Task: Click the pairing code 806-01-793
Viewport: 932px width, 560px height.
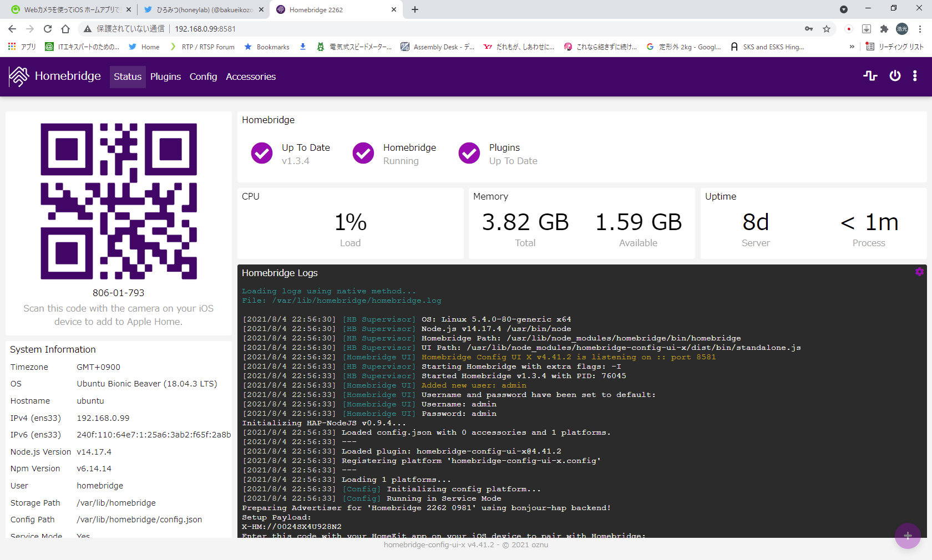Action: pos(118,293)
